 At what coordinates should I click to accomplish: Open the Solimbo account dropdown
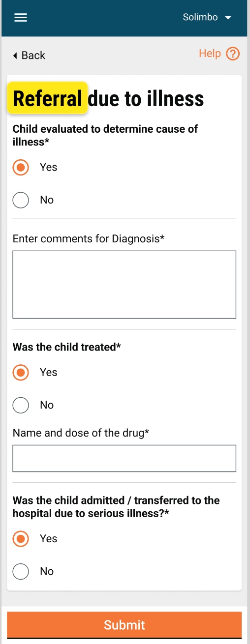coord(207,17)
